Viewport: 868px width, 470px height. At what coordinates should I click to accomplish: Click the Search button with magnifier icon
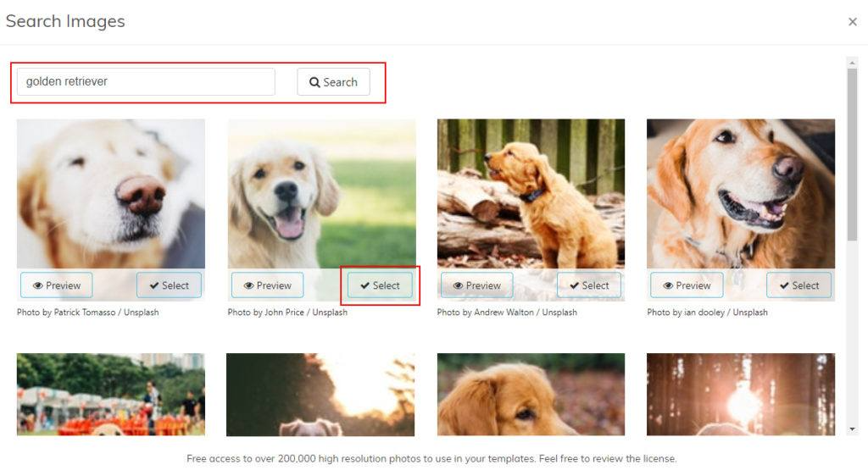(x=333, y=82)
